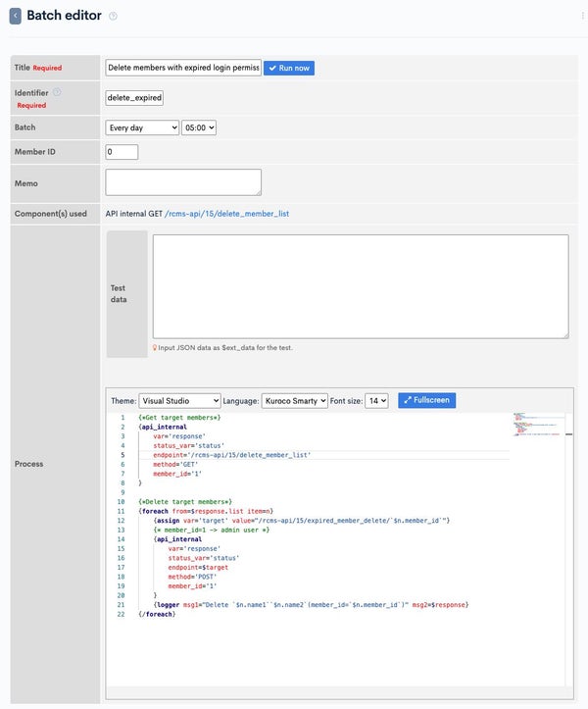Image resolution: width=588 pixels, height=709 pixels.
Task: Click the Input JSON data hint text
Action: coord(225,348)
